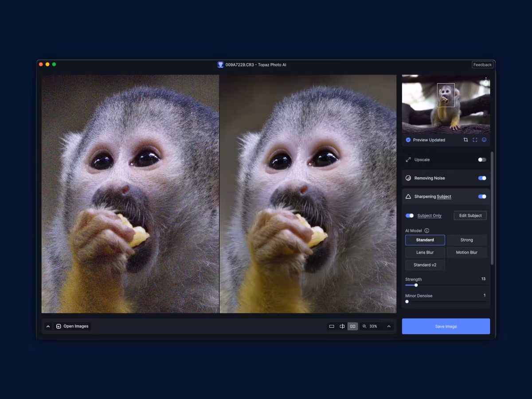The image size is (532, 399).
Task: Turn off Sharpening Subject toggle
Action: 482,196
